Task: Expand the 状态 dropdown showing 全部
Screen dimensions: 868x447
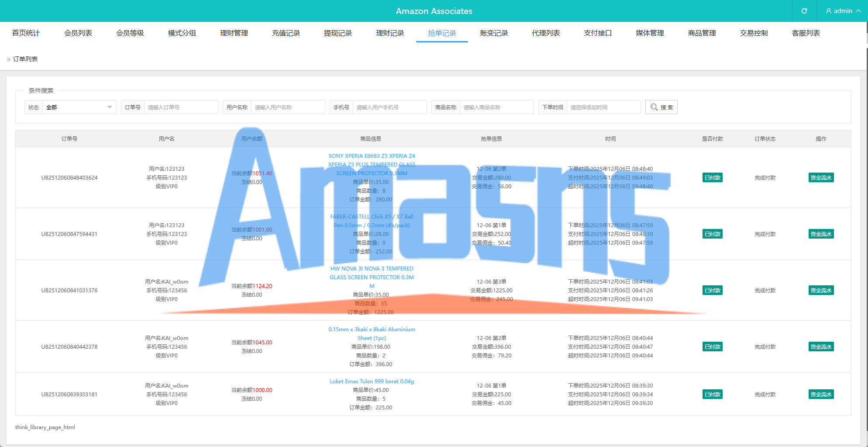Action: (79, 107)
